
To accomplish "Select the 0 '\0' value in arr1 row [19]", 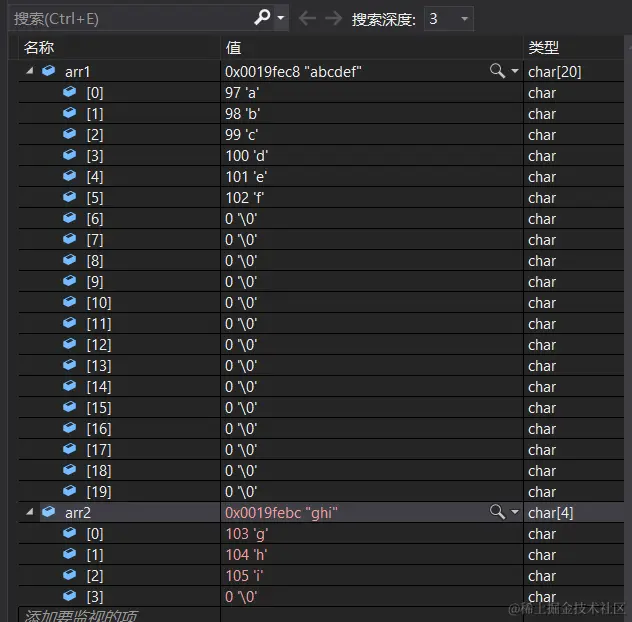I will 241,492.
